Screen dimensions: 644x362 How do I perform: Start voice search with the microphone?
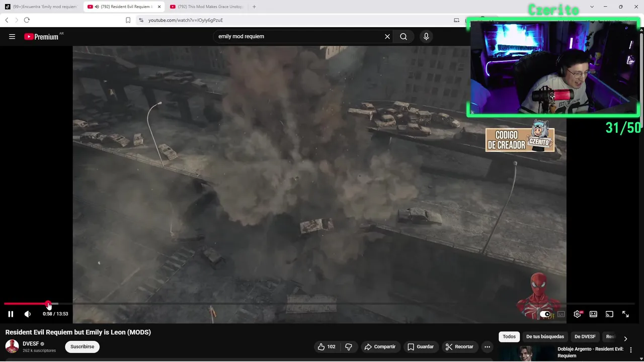[x=426, y=37]
